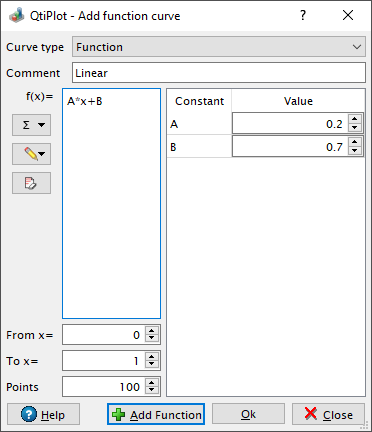372x432 pixels.
Task: Click the f(x) formula editor with A*x+B
Action: point(111,204)
